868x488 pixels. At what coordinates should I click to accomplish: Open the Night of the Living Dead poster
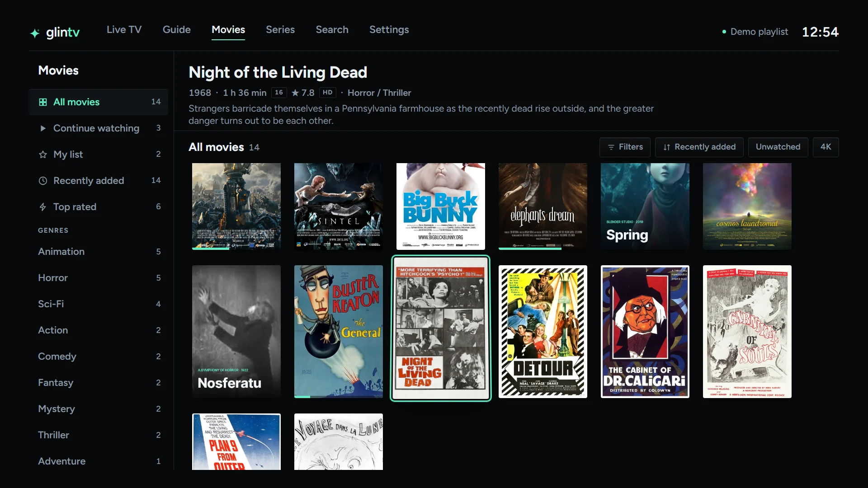441,328
